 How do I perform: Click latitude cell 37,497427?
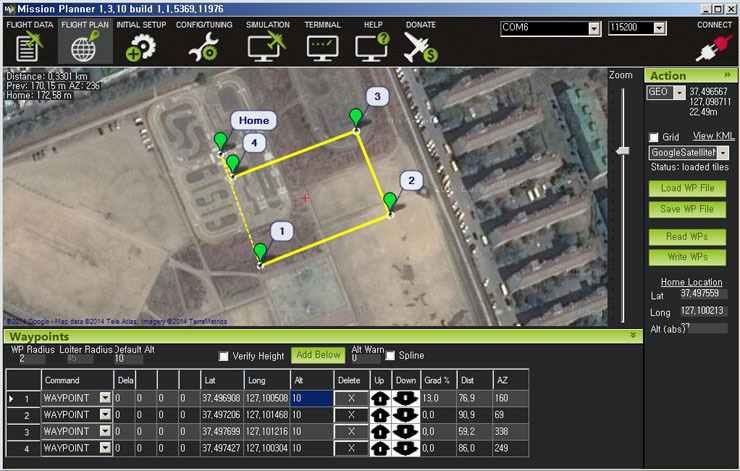221,448
